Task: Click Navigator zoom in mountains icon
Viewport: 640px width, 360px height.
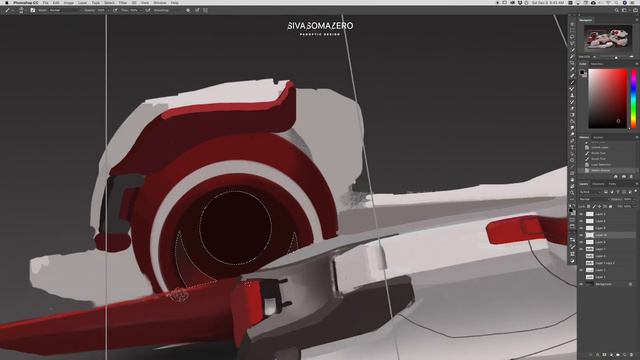Action: [632, 57]
